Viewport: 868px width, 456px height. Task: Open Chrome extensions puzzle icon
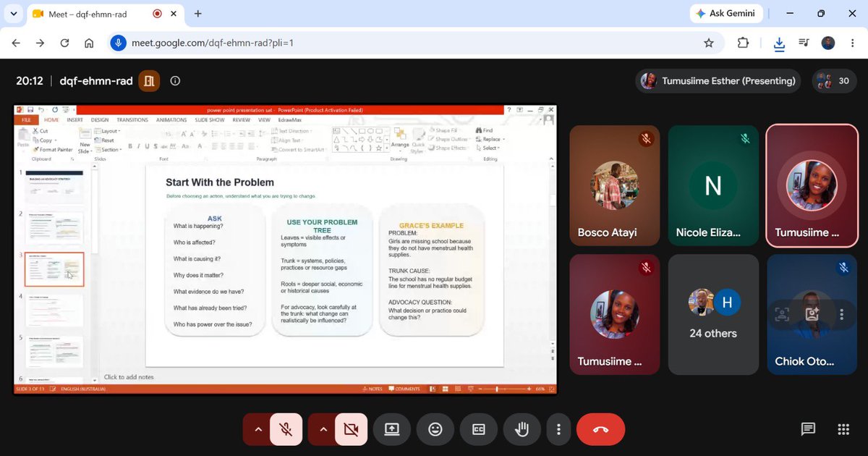(743, 43)
